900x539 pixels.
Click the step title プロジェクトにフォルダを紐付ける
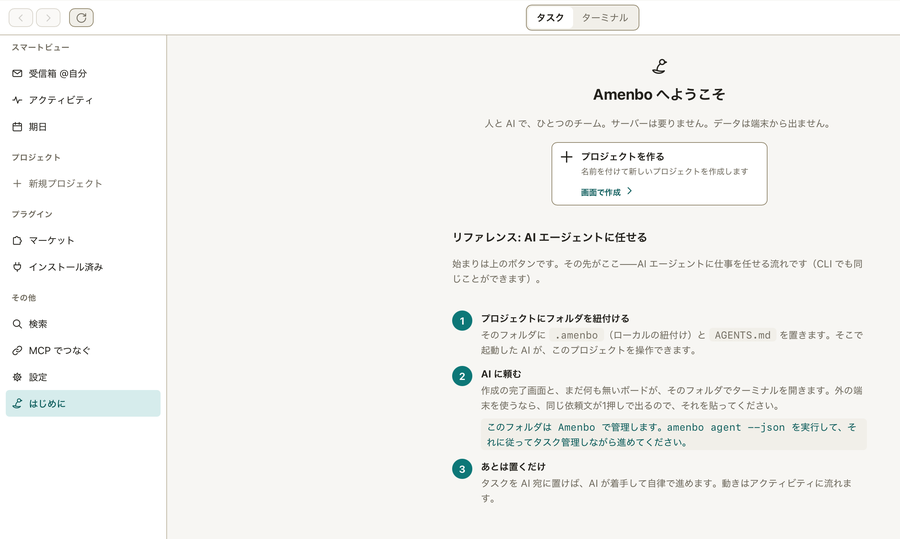(x=555, y=319)
